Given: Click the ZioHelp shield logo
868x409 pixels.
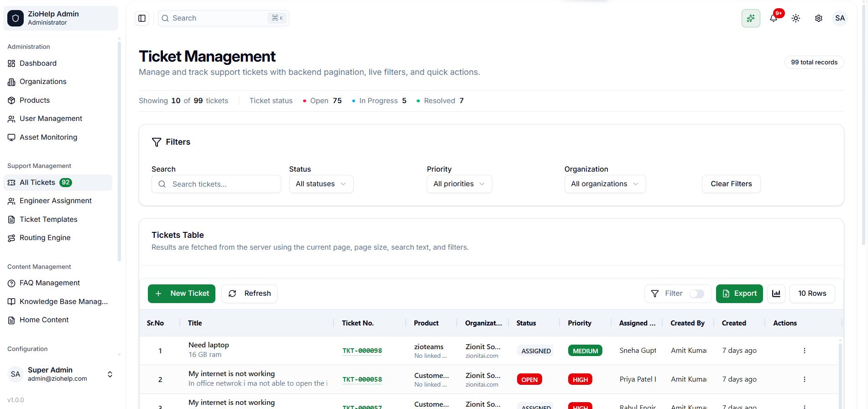Looking at the screenshot, I should tap(16, 18).
